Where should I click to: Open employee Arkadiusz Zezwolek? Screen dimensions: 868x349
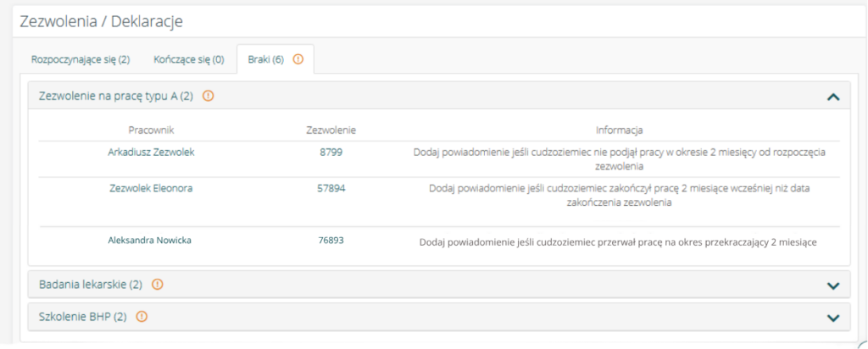(151, 152)
